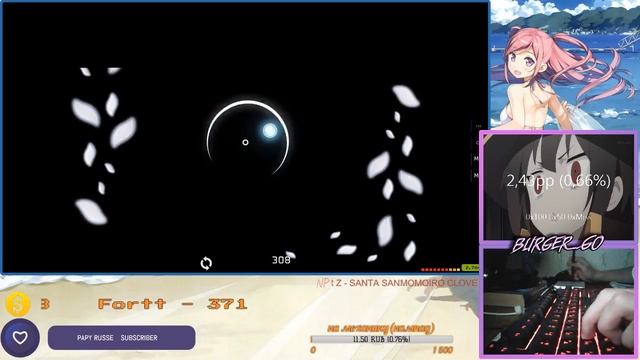Click the dark-haired anime character avatar
Image resolution: width=640 pixels, height=360 pixels.
558,186
